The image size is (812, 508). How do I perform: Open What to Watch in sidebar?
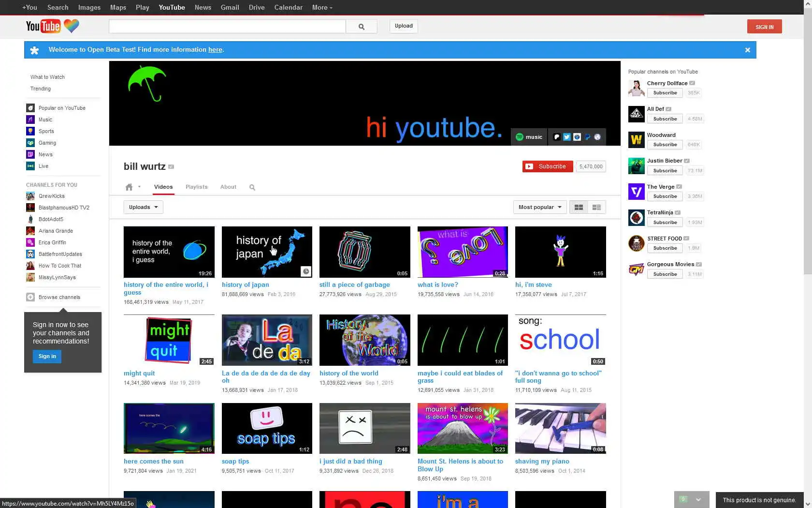(x=47, y=77)
